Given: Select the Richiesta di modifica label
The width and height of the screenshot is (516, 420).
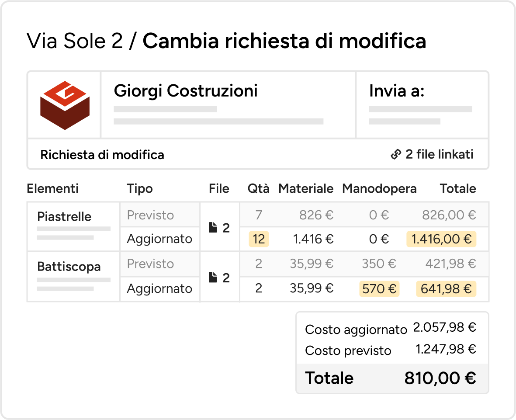Looking at the screenshot, I should coord(102,155).
